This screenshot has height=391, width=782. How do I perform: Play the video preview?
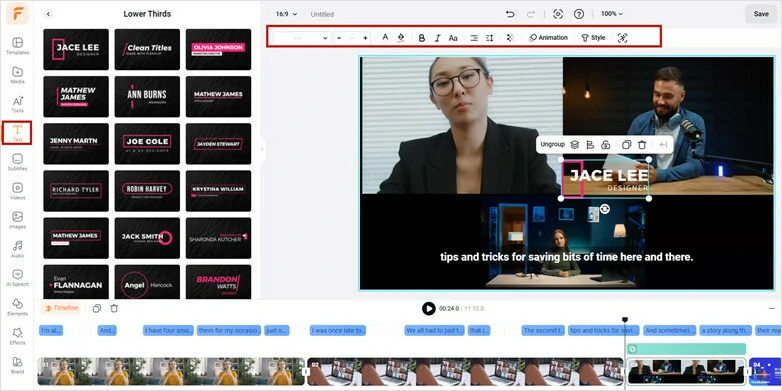(x=428, y=309)
